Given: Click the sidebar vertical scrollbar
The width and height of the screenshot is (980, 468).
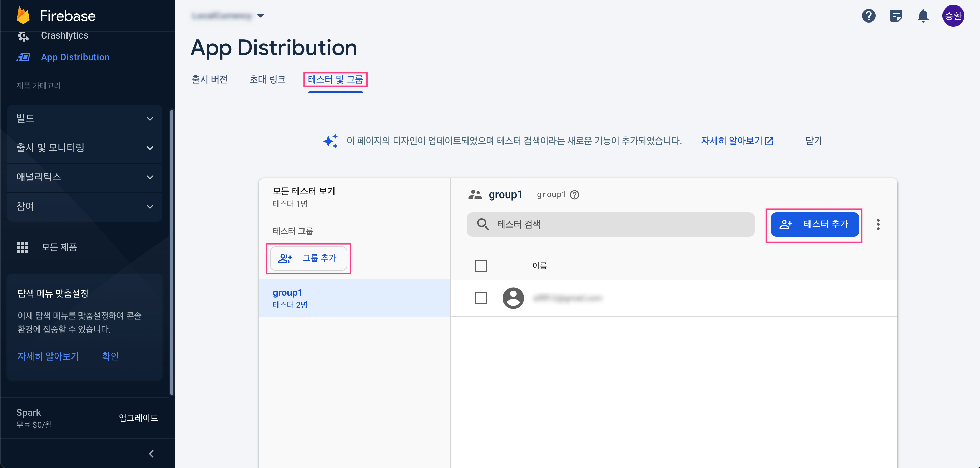Looking at the screenshot, I should click(x=172, y=251).
